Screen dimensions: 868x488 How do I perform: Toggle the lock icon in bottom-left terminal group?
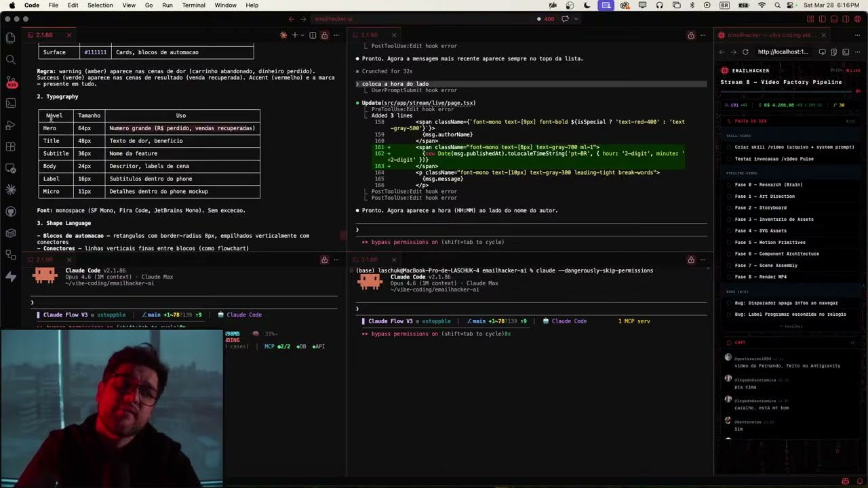[x=324, y=260]
